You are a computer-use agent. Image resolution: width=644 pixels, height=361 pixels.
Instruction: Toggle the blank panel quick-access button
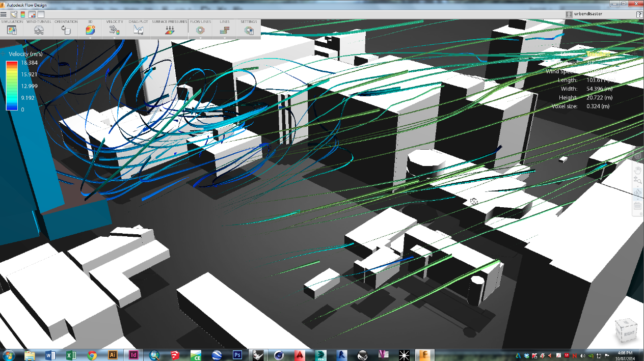click(41, 14)
